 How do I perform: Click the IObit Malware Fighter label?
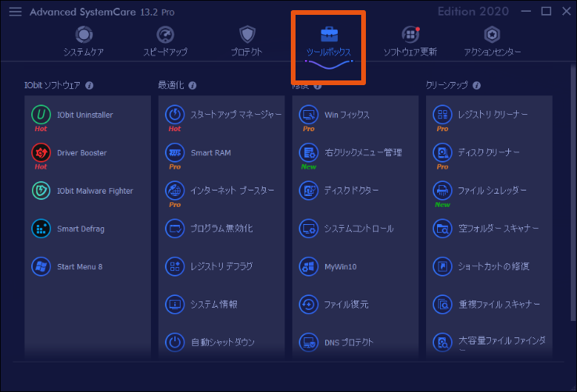coord(95,191)
